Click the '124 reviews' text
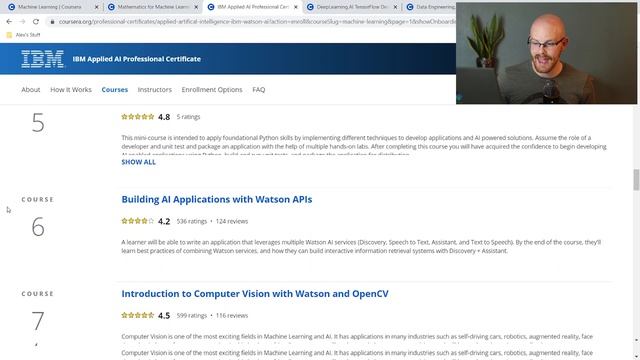Screen dimensions: 640x360 [x=232, y=221]
